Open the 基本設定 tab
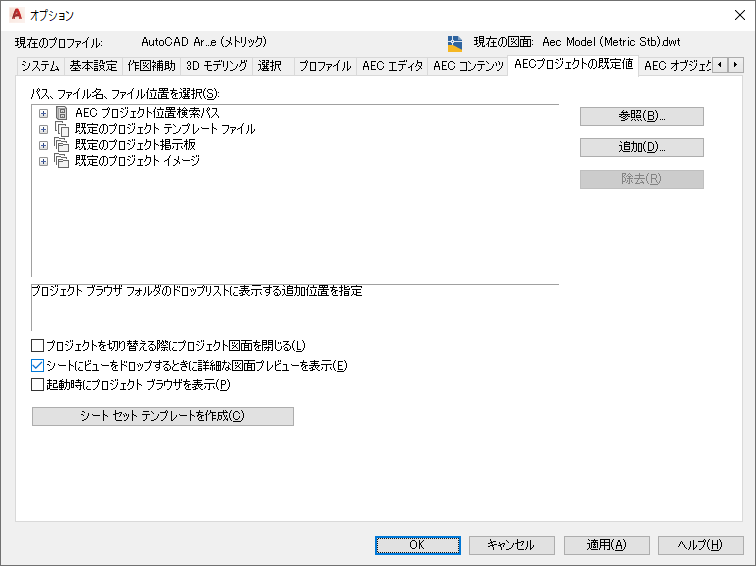Viewport: 756px width, 566px height. pos(93,66)
